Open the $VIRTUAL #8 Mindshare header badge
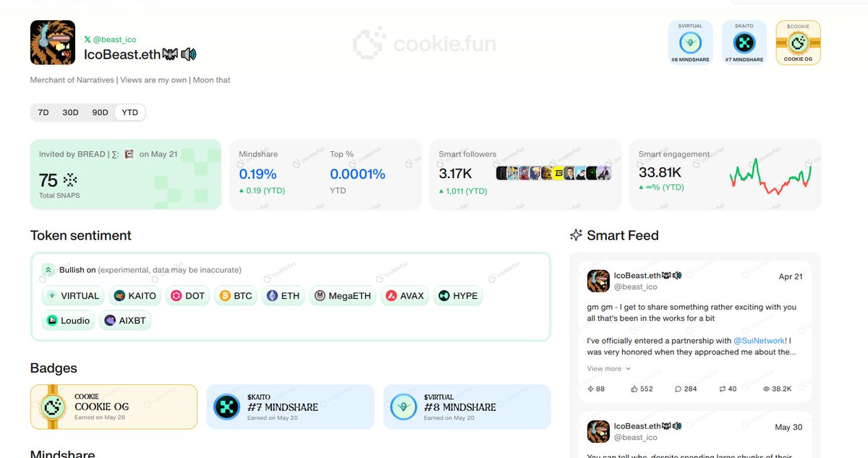Screen dimensions: 868x458 click(x=691, y=43)
